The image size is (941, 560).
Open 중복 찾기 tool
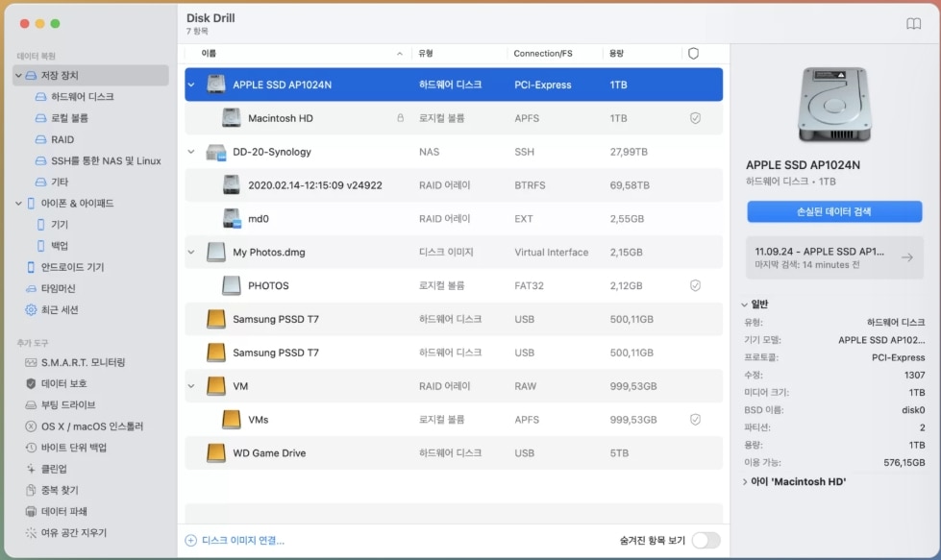pyautogui.click(x=52, y=491)
